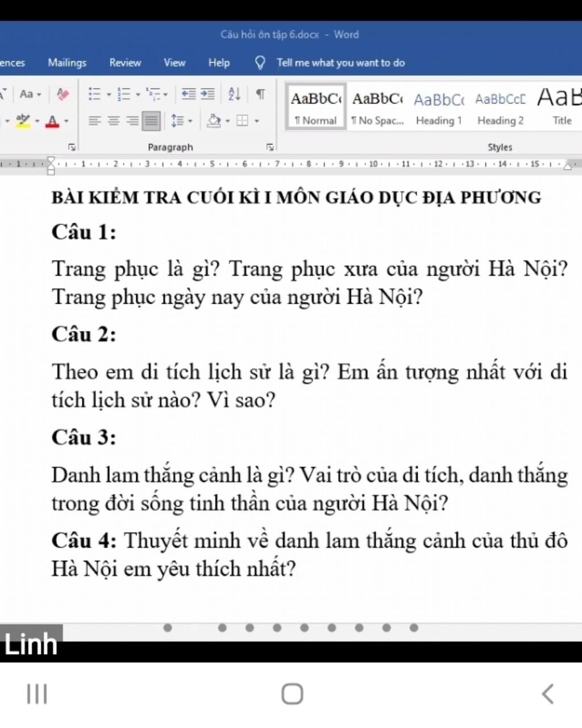Apply borders icon
Viewport: 582px width, 728px height.
point(243,121)
